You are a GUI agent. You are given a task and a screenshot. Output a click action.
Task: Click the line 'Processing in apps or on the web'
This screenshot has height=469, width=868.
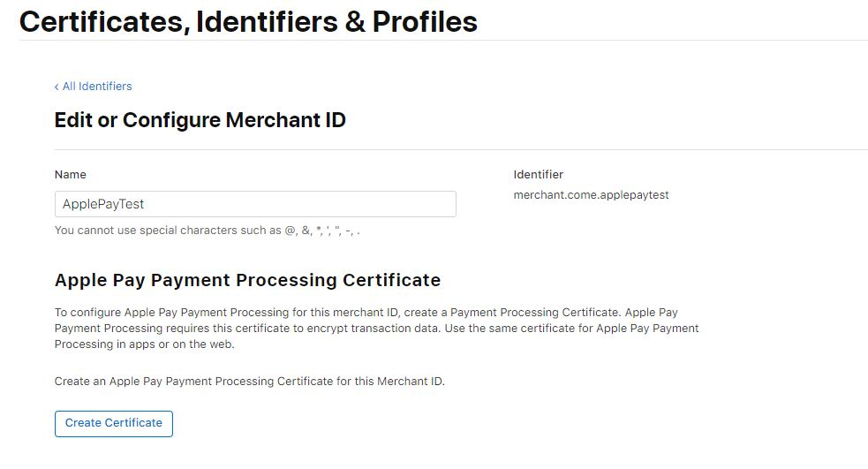click(x=145, y=344)
